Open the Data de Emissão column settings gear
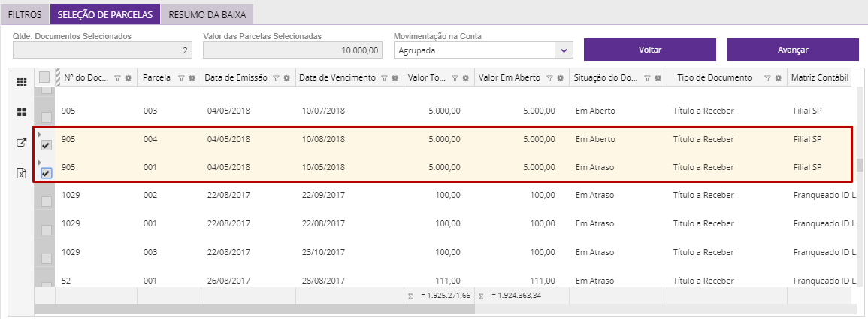This screenshot has width=868, height=319. click(x=286, y=78)
